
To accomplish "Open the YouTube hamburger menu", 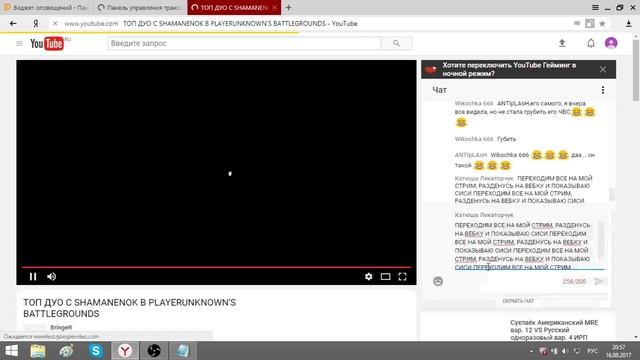I will [19, 43].
